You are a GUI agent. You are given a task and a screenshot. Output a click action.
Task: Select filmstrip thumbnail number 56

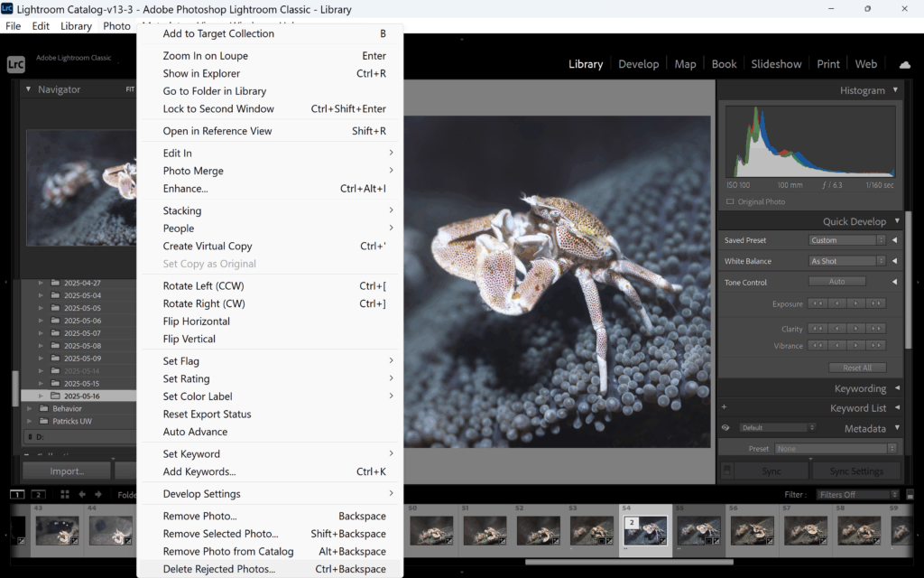(x=752, y=530)
